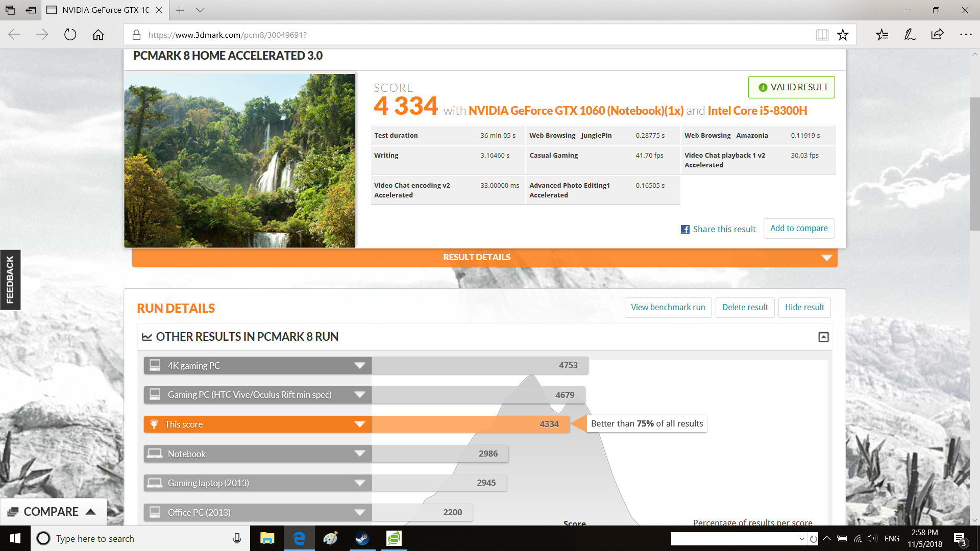Open the Action Center notifications icon

(x=960, y=539)
